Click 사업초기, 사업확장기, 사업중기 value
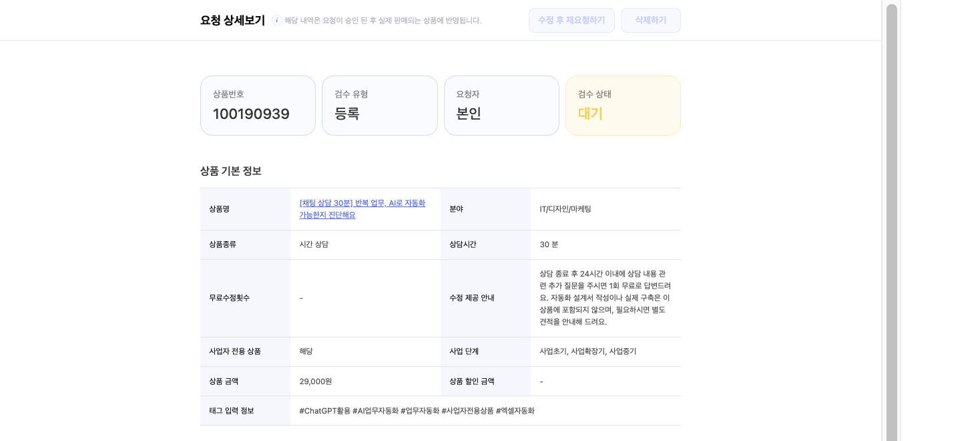This screenshot has height=441, width=980. click(588, 351)
